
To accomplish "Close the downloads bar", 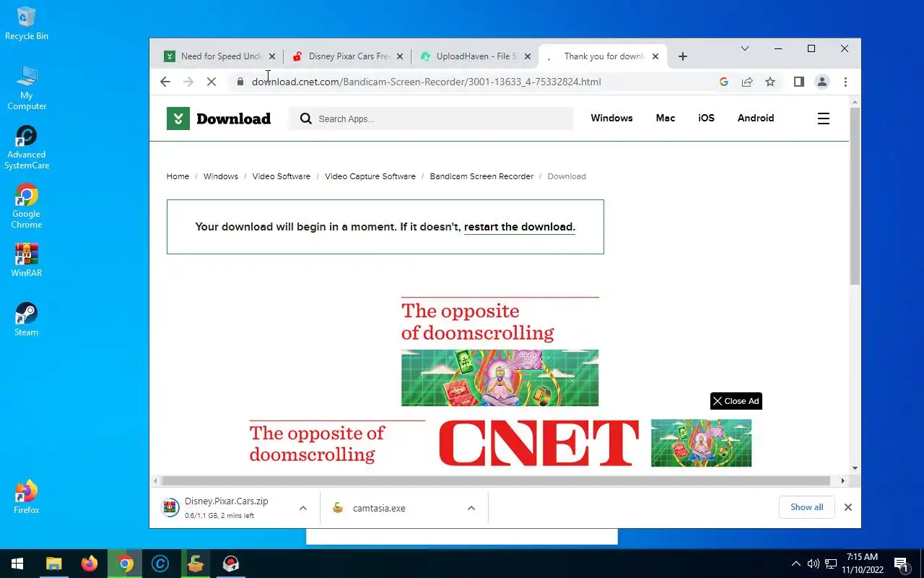I will click(848, 507).
